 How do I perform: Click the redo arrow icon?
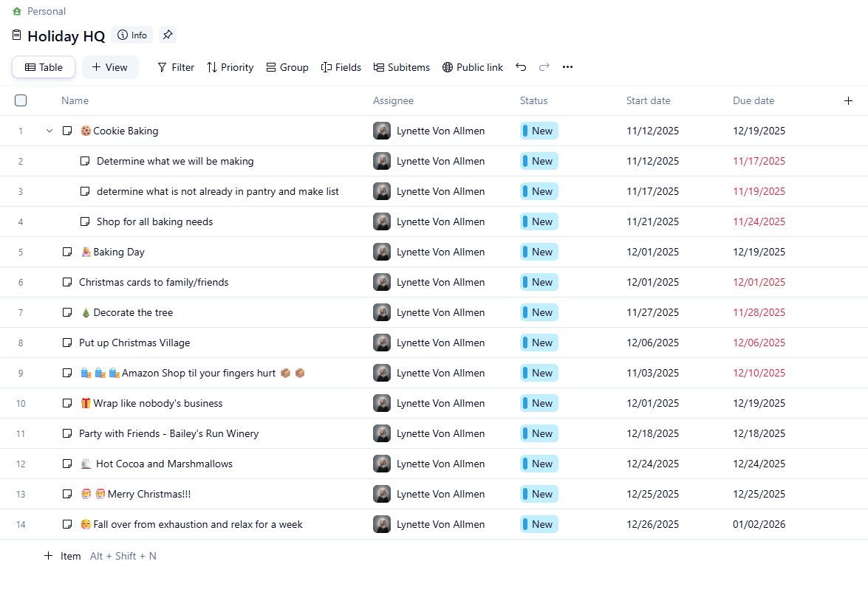click(x=544, y=67)
